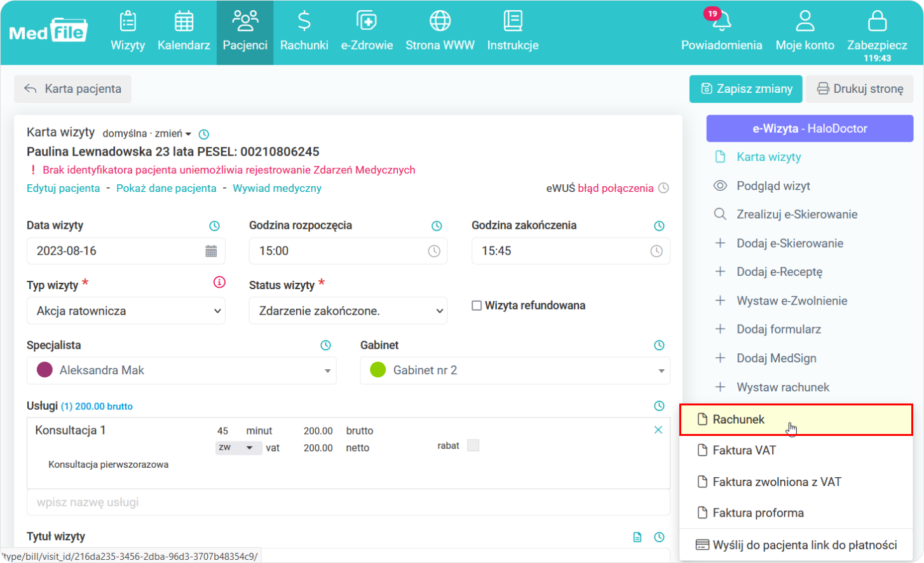
Task: Open Kalendarz in top navigation
Action: pyautogui.click(x=184, y=32)
